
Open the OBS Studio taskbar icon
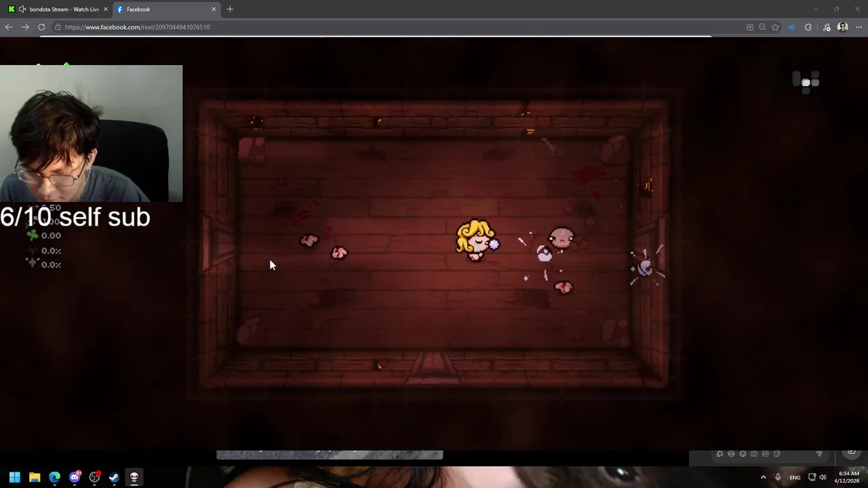(94, 477)
